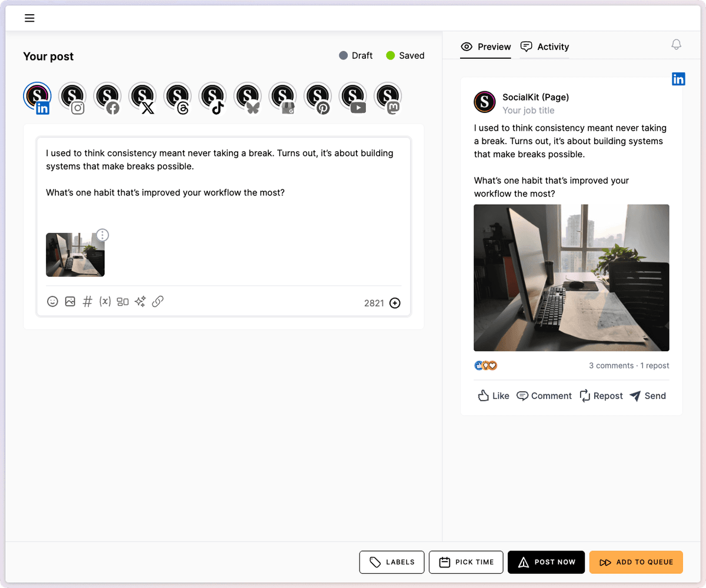Click the attached desk photo thumbnail
Screen dimensions: 706x588
coord(75,255)
